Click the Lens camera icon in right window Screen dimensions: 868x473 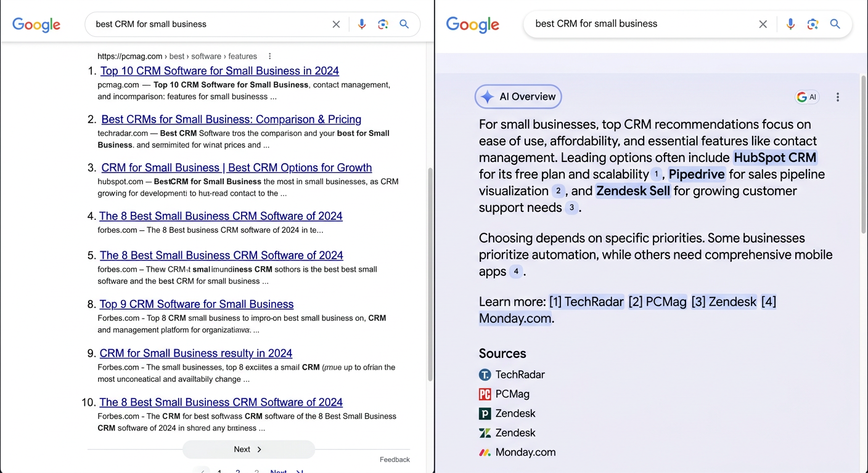point(813,24)
